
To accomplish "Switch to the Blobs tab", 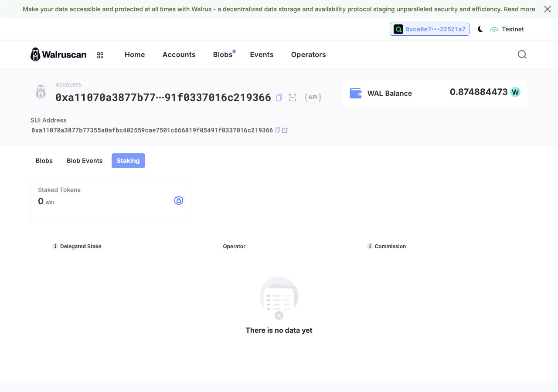I will coord(44,161).
